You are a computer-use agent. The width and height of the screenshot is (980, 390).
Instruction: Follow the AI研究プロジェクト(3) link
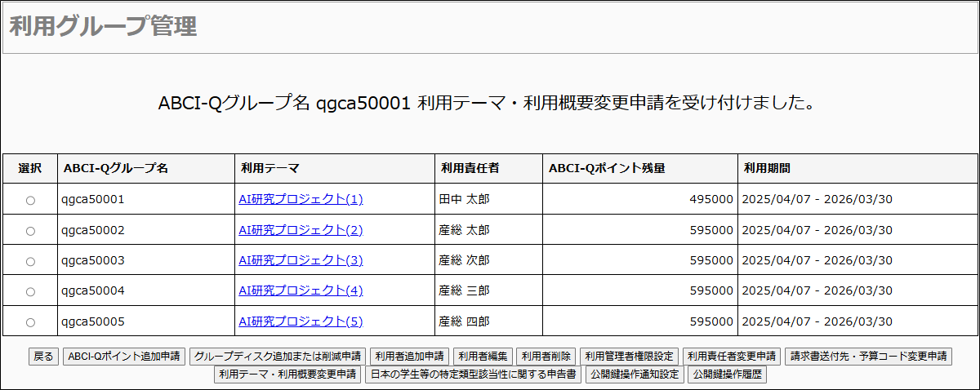(301, 260)
